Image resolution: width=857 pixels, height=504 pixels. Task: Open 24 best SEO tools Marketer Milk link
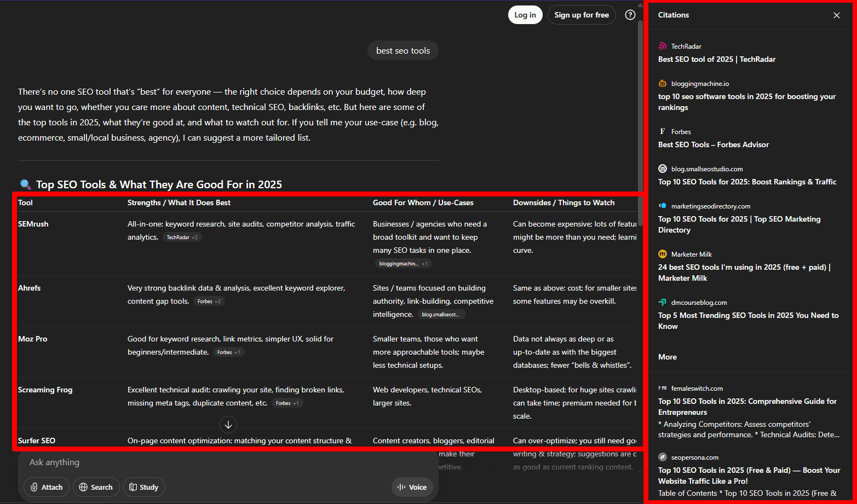tap(744, 273)
